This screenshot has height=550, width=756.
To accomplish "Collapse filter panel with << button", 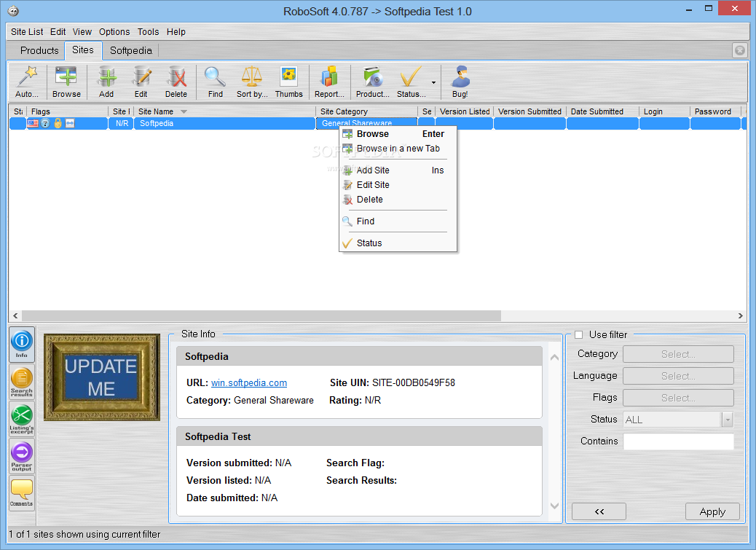I will click(x=599, y=511).
